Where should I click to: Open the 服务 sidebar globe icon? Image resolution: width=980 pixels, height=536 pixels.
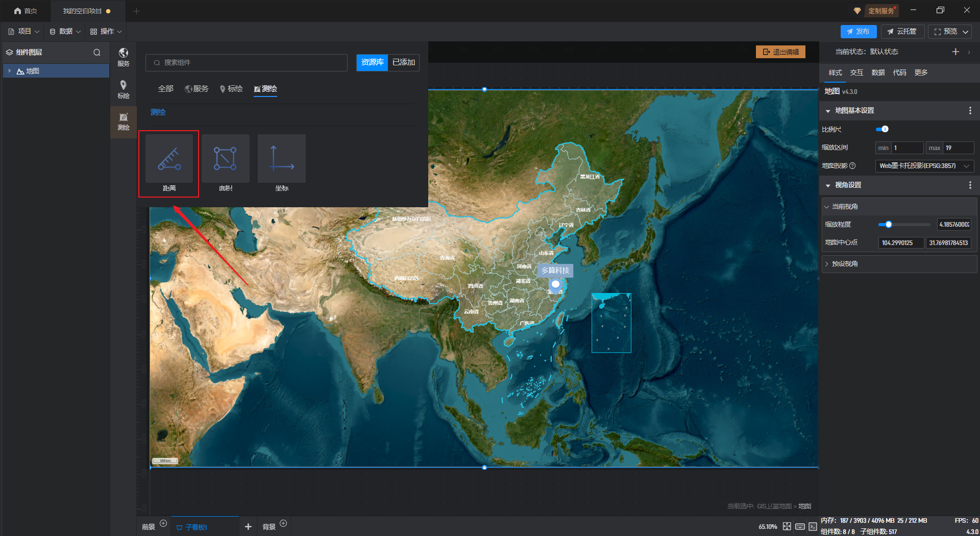coord(124,57)
